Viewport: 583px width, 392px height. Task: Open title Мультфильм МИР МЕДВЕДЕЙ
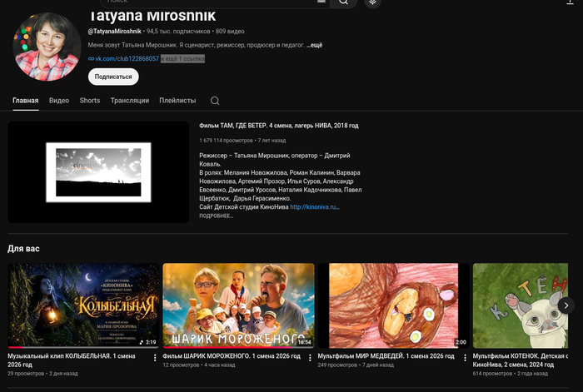click(x=386, y=356)
